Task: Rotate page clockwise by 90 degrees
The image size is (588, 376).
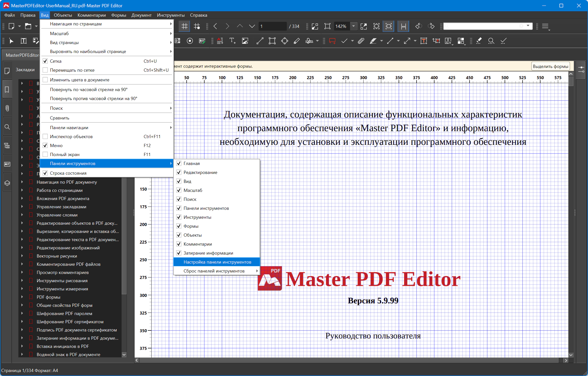Action: [107, 89]
